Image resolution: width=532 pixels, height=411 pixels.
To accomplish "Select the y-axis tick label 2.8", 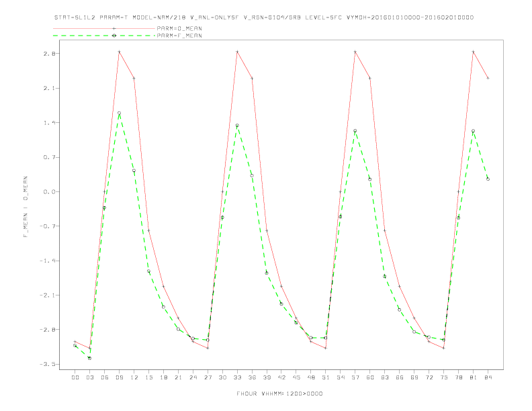I will [x=49, y=54].
